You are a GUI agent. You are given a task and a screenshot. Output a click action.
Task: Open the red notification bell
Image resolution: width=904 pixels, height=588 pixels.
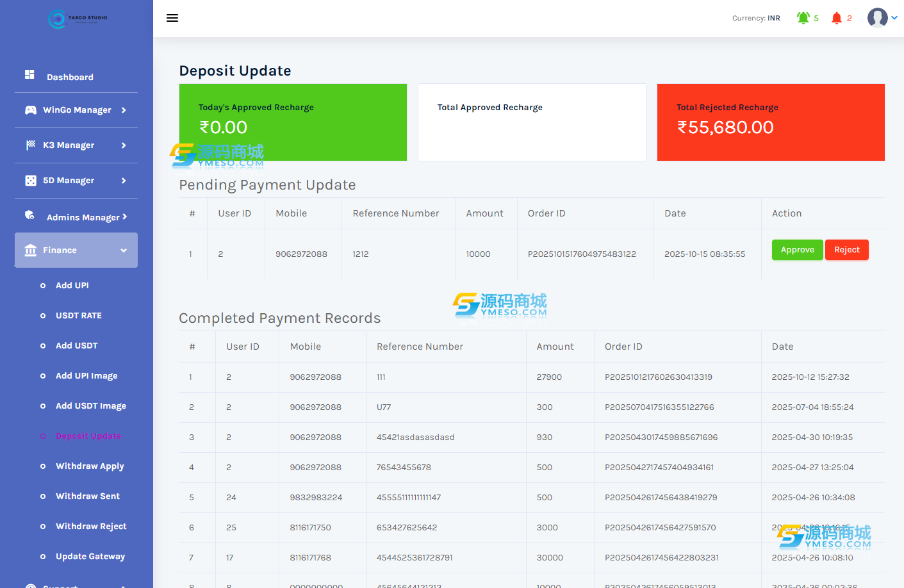[x=836, y=18]
